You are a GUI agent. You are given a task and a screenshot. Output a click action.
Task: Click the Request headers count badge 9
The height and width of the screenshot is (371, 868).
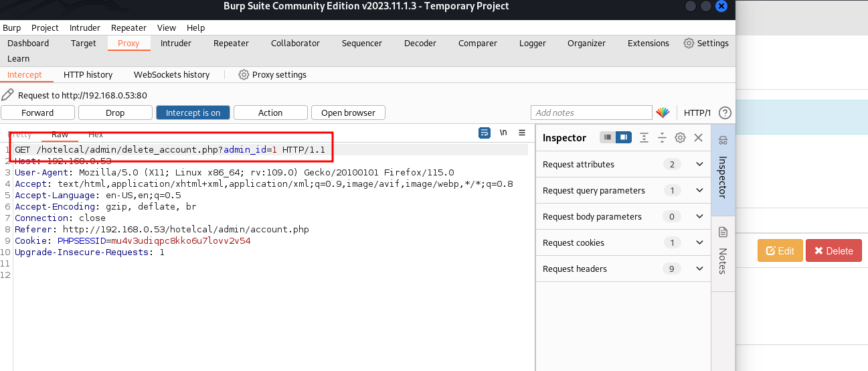click(672, 269)
